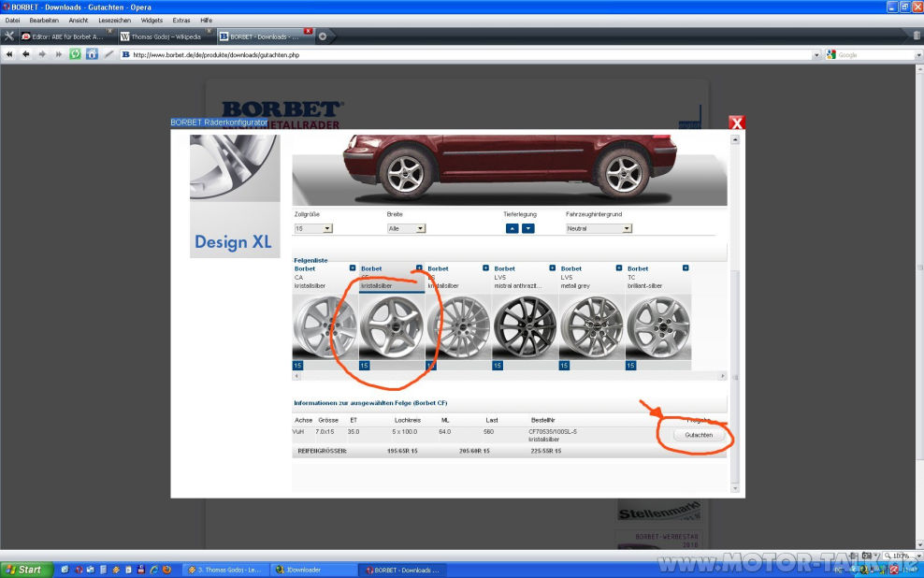Select the LV5 mistral anthrazit wheel thumbnail
Screen dimensions: 924x578
[525, 327]
